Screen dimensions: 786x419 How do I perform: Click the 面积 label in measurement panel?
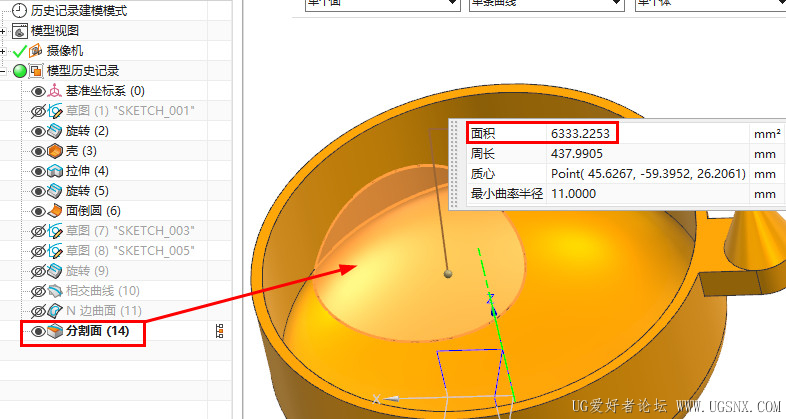click(x=483, y=134)
